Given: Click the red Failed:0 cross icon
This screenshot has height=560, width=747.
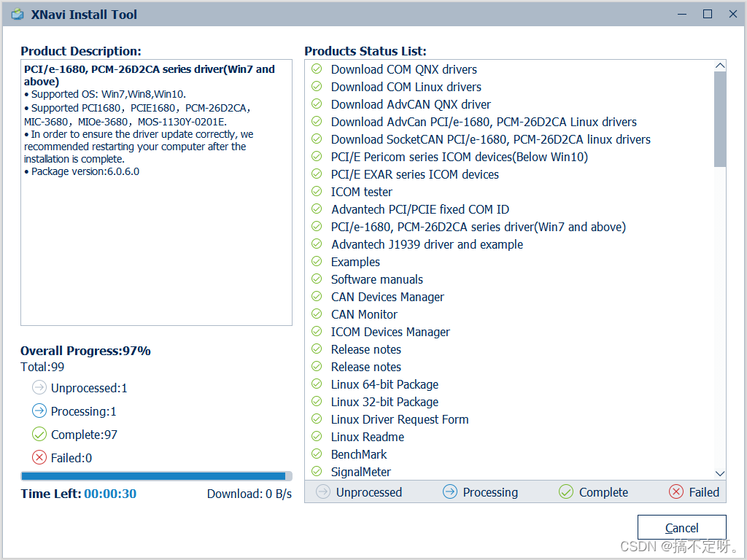Looking at the screenshot, I should (x=39, y=457).
